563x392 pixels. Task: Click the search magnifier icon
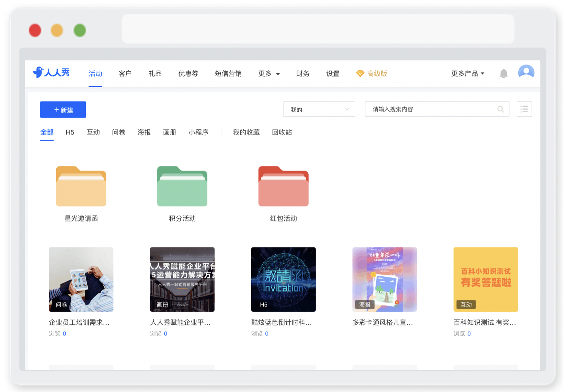coord(501,109)
